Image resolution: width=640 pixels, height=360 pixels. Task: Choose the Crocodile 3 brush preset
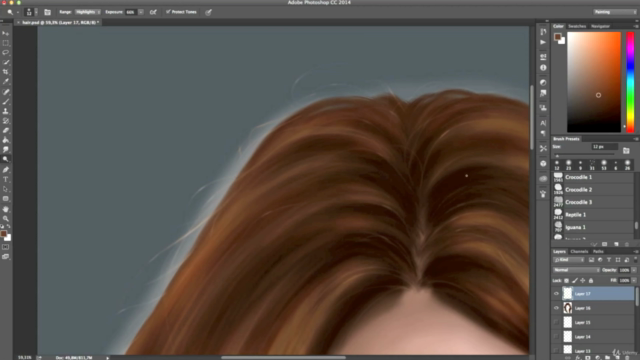pos(593,202)
